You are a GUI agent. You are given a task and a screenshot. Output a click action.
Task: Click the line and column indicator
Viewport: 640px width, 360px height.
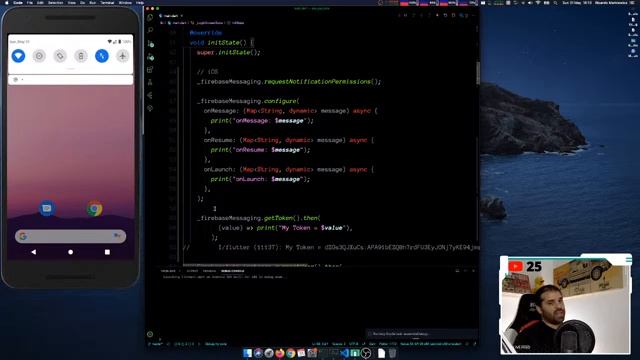click(320, 344)
